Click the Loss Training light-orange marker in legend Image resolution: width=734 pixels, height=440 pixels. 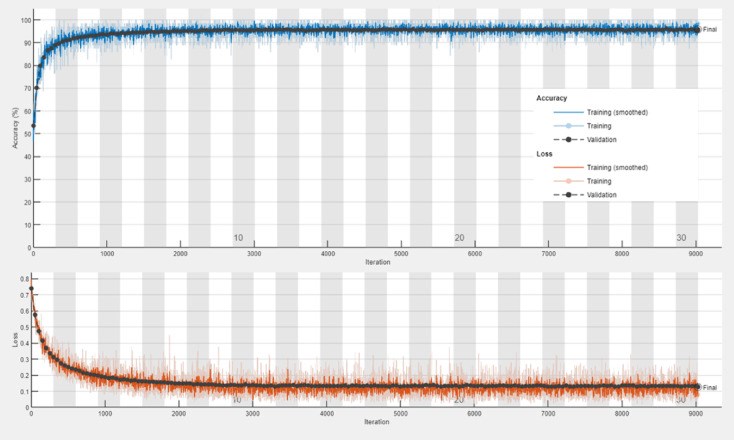pos(568,181)
